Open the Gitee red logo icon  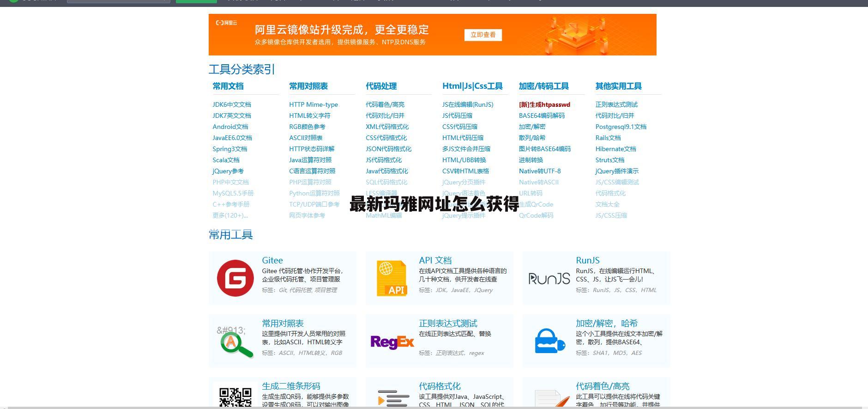235,278
